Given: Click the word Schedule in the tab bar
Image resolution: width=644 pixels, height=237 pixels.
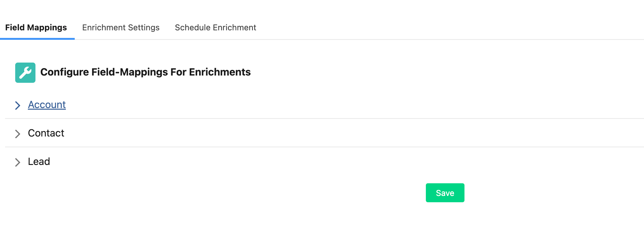Looking at the screenshot, I should [193, 28].
